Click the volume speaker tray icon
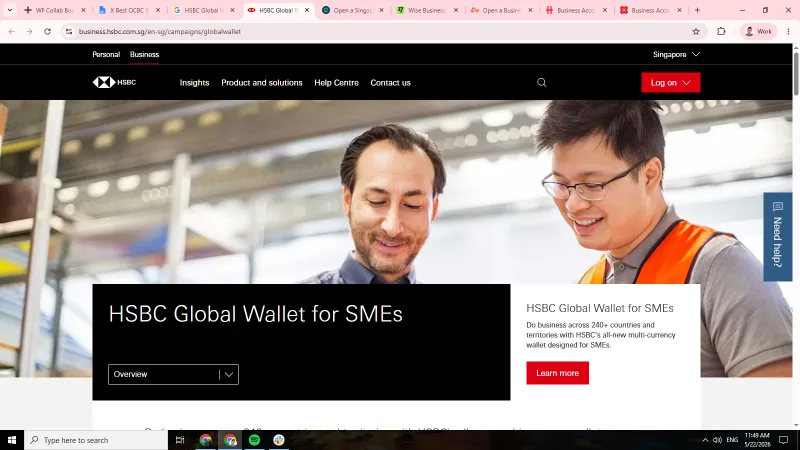Viewport: 800px width, 450px height. pos(717,440)
